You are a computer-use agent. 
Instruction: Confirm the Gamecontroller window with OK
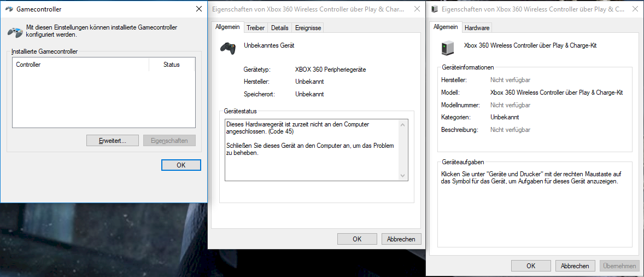181,165
